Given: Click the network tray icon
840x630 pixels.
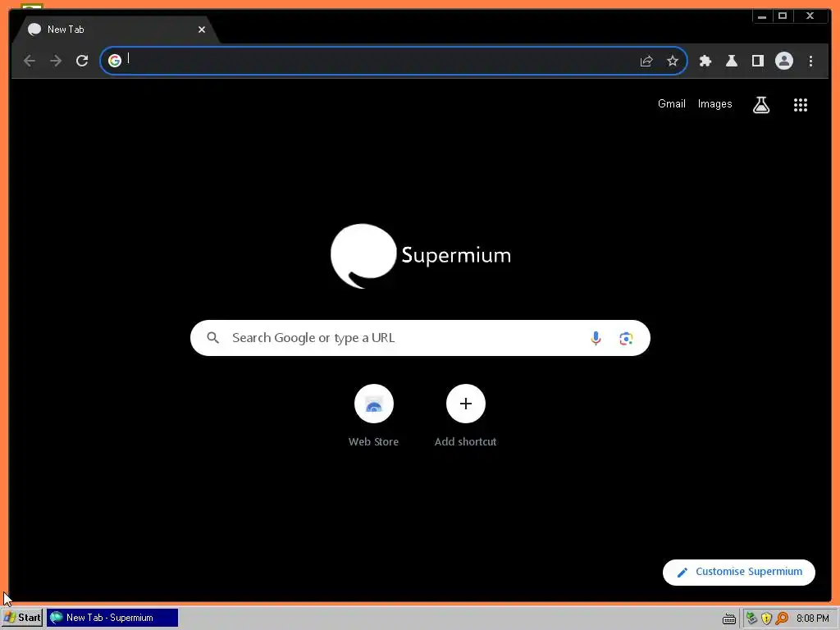Looking at the screenshot, I should (751, 619).
